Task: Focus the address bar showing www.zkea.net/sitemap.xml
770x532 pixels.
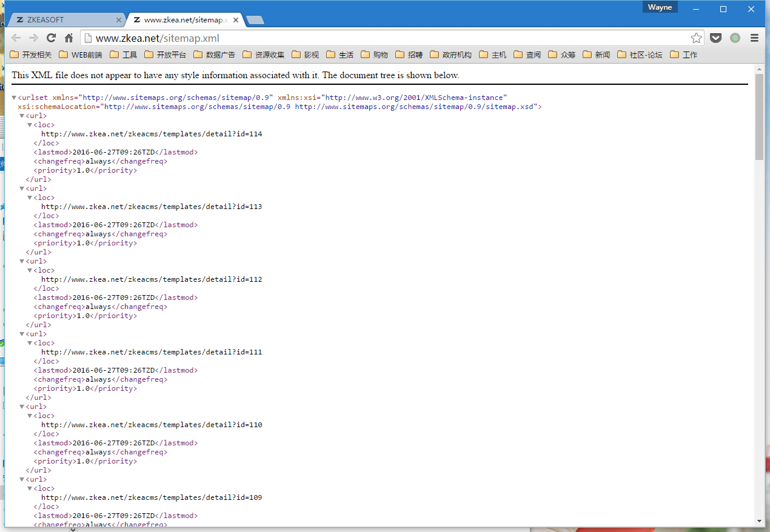Action: [x=391, y=38]
